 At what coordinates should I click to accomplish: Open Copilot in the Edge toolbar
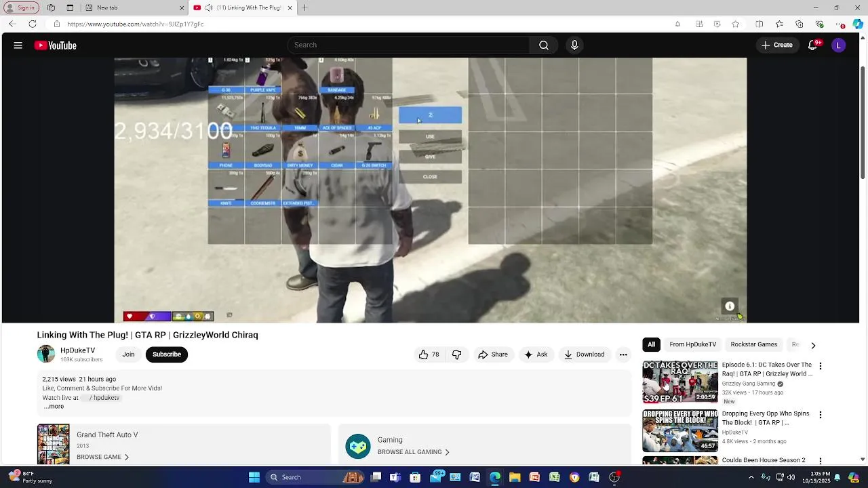point(858,24)
